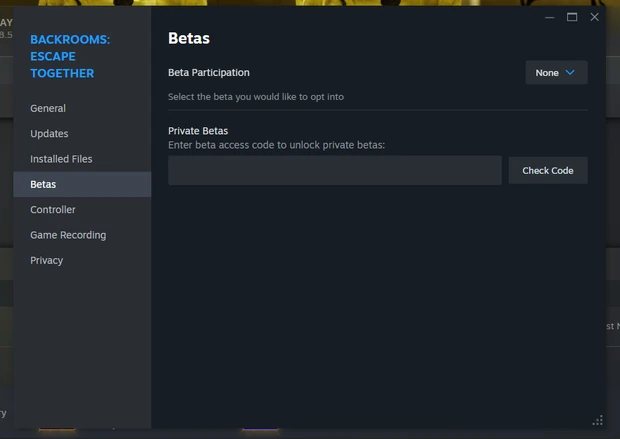Screen dimensions: 620x439
Task: Switch to the Updates tab
Action: point(49,134)
